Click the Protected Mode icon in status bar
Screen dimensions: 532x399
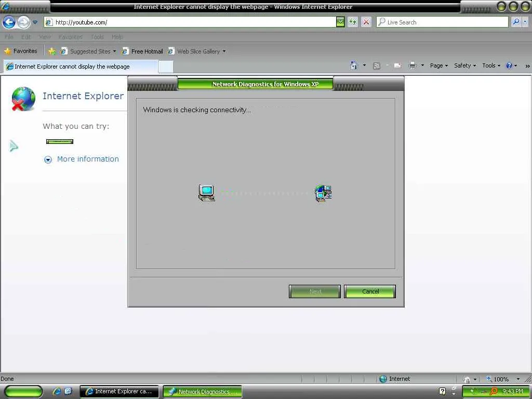pyautogui.click(x=467, y=379)
